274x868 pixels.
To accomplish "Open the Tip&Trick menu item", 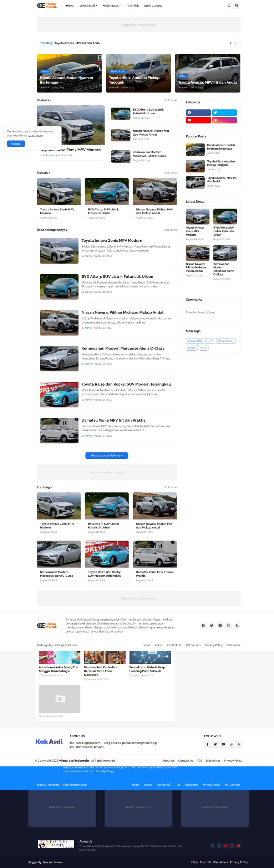I will 132,6.
